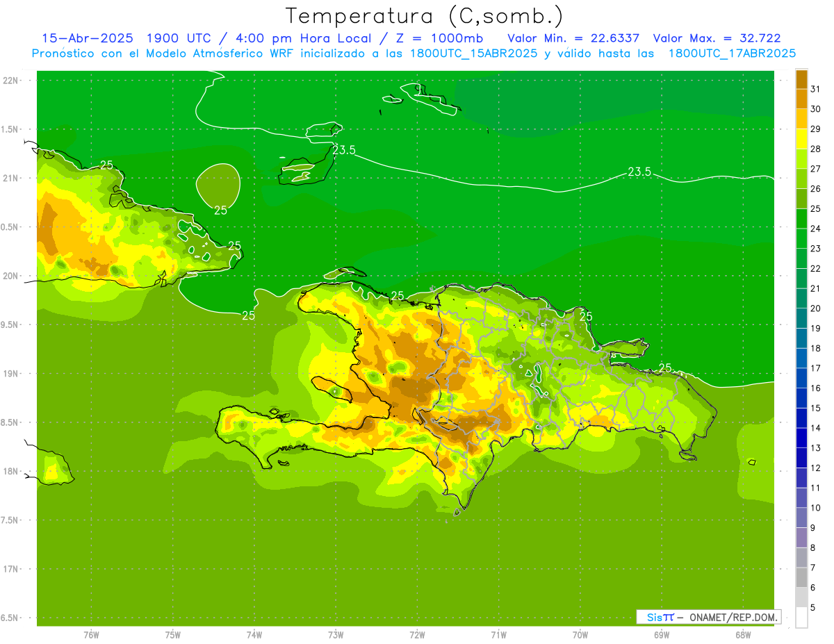Click the title 'Temperatura (C,somb.)'
834x644 pixels.
[425, 16]
